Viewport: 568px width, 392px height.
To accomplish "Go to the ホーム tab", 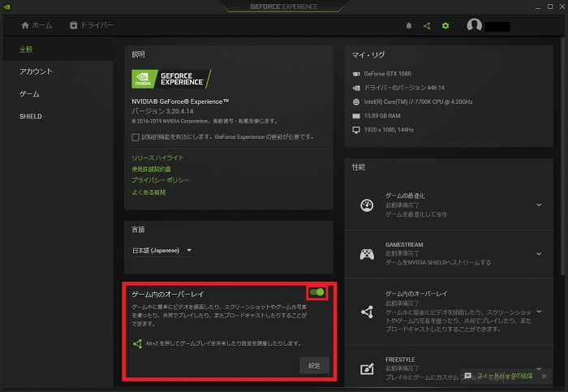I will point(37,25).
